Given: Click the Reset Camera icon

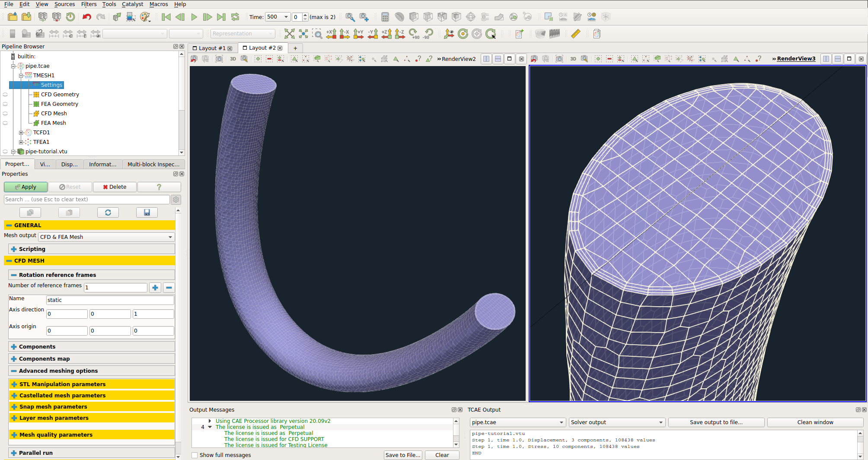Looking at the screenshot, I should (x=289, y=34).
